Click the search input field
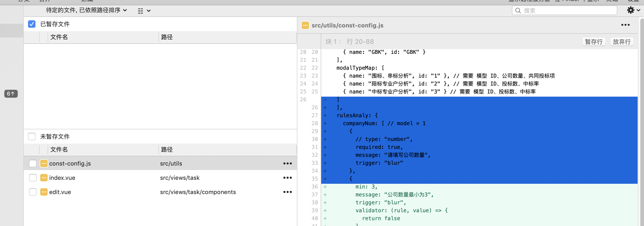 coord(565,11)
